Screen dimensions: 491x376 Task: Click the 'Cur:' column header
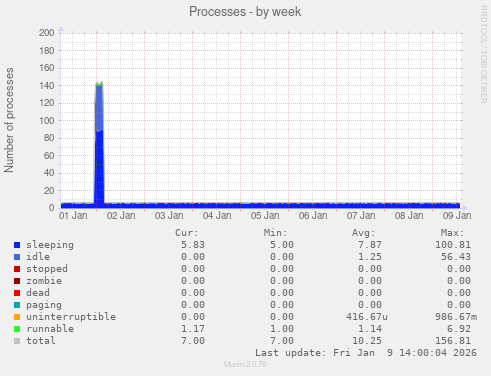(187, 233)
